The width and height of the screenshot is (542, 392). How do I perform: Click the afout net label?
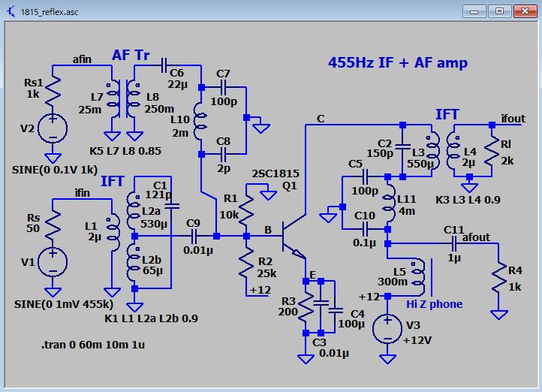(476, 237)
